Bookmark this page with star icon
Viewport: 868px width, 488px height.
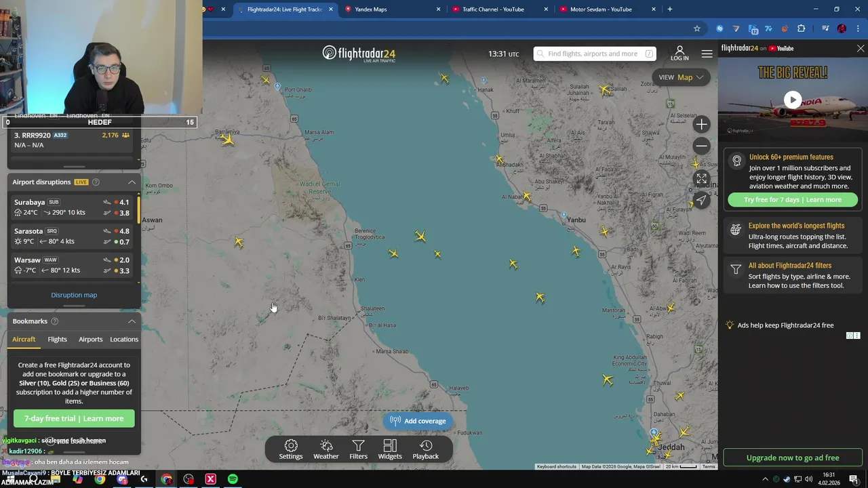[x=696, y=28]
